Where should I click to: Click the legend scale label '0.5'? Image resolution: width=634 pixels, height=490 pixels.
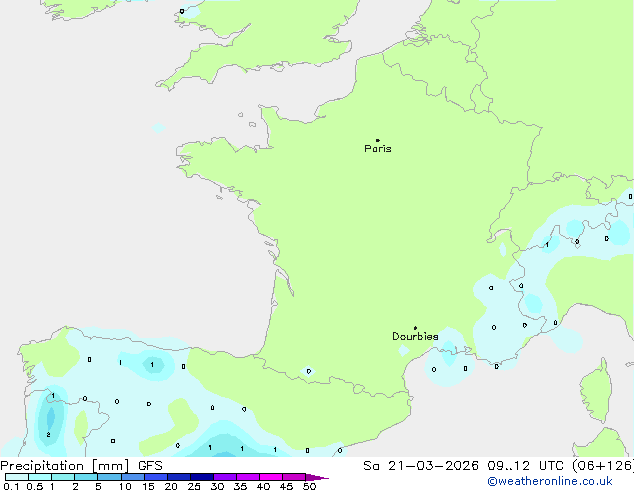pyautogui.click(x=34, y=486)
